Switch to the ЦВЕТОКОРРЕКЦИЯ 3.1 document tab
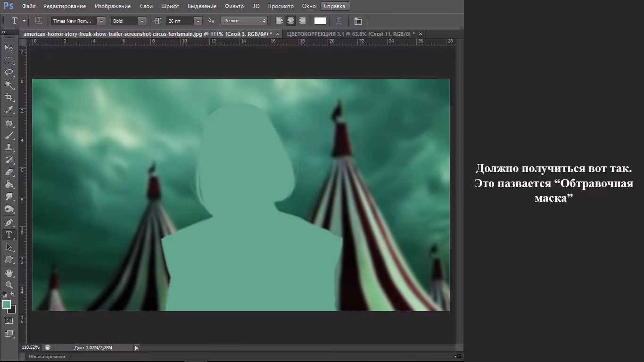Viewport: 644px width, 362px height. (x=351, y=34)
